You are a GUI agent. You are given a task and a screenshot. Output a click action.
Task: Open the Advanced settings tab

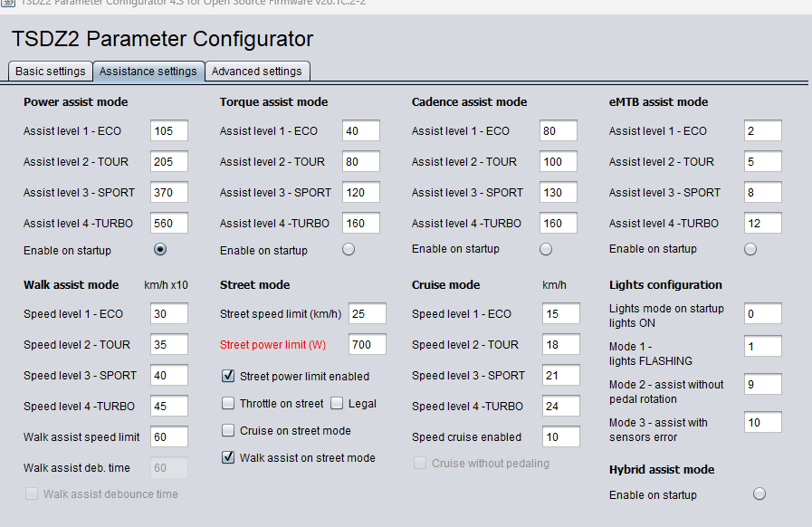[x=257, y=71]
